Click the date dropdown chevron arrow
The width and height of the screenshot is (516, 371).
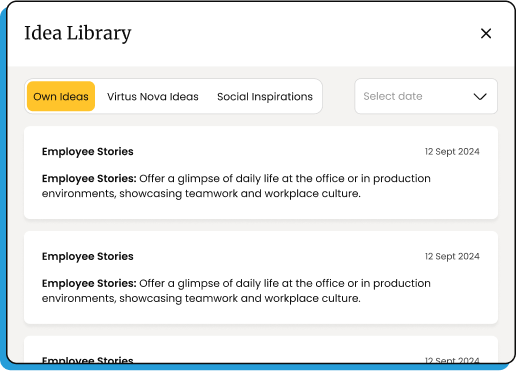pos(480,97)
